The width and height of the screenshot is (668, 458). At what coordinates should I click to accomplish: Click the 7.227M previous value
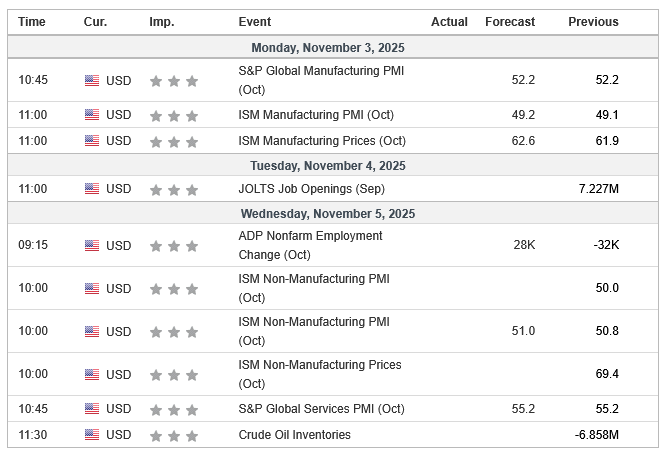596,189
